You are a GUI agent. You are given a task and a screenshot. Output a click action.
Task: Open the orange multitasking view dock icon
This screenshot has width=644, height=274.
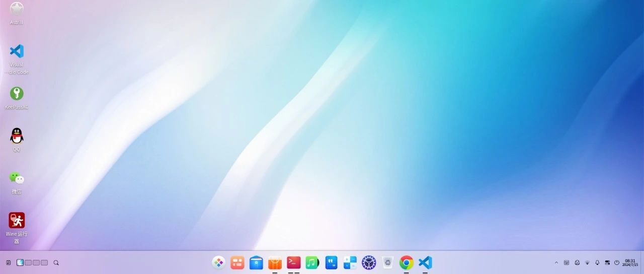tap(237, 262)
